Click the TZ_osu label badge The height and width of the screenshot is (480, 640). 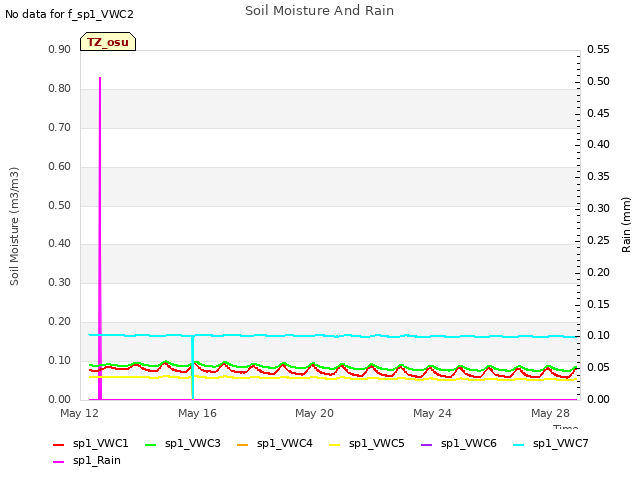pyautogui.click(x=108, y=42)
